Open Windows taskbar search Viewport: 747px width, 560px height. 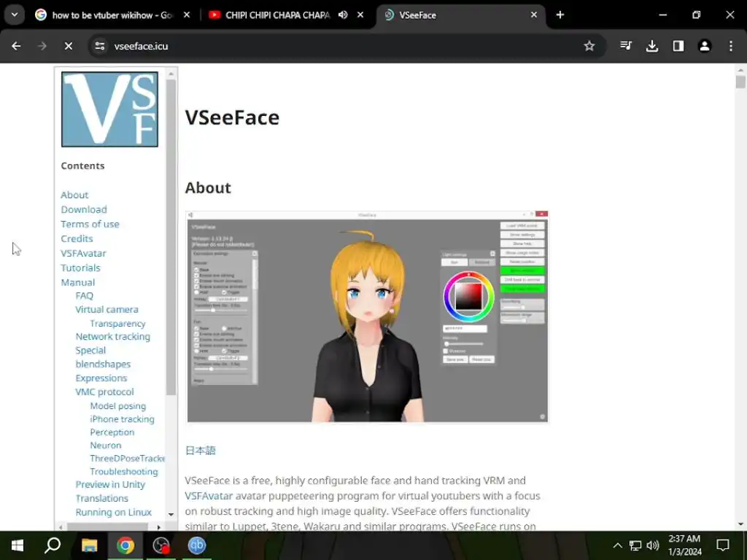[x=53, y=545]
